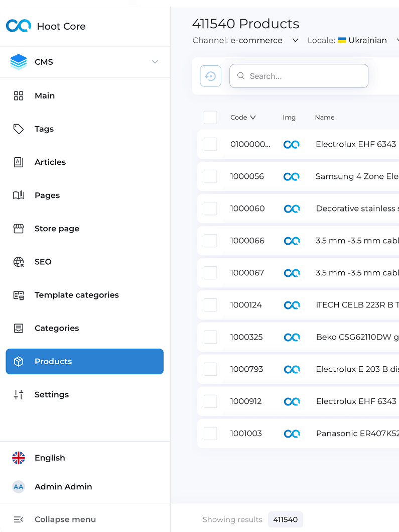Click the UK flag language icon
The height and width of the screenshot is (532, 399).
click(x=18, y=458)
